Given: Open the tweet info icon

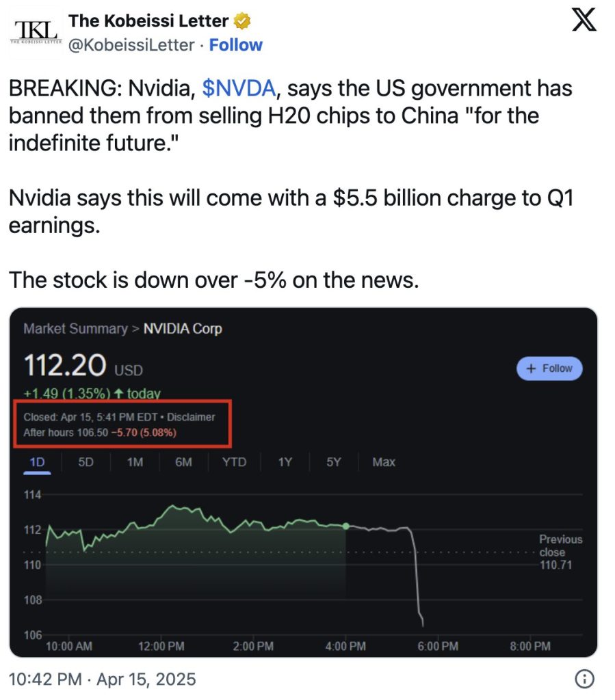Looking at the screenshot, I should 584,679.
